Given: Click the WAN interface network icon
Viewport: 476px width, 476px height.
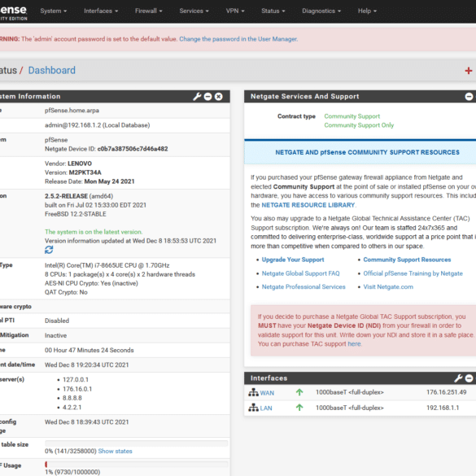Looking at the screenshot, I should click(253, 392).
